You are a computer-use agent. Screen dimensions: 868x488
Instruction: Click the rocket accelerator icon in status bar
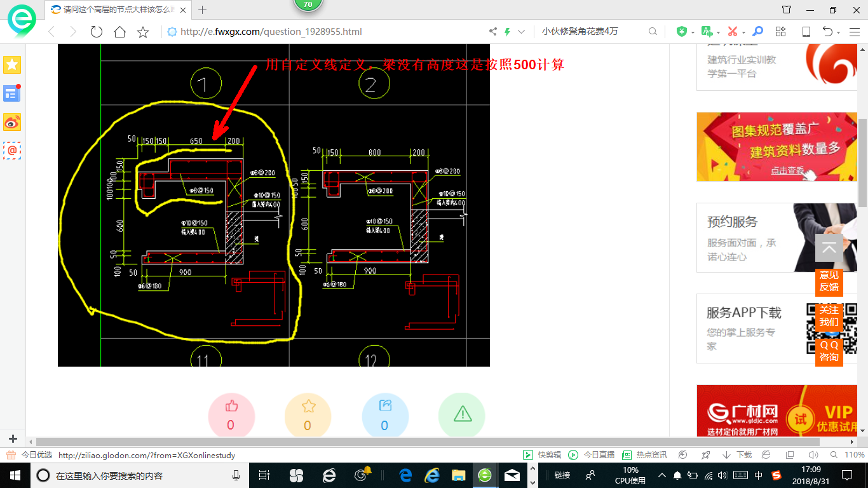[705, 455]
